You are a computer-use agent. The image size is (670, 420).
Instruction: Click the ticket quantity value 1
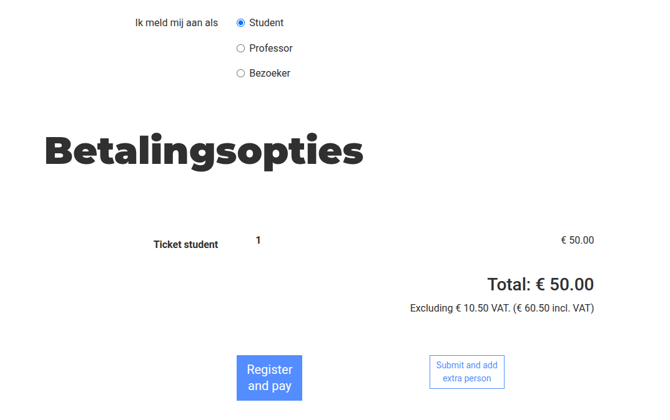coord(258,240)
